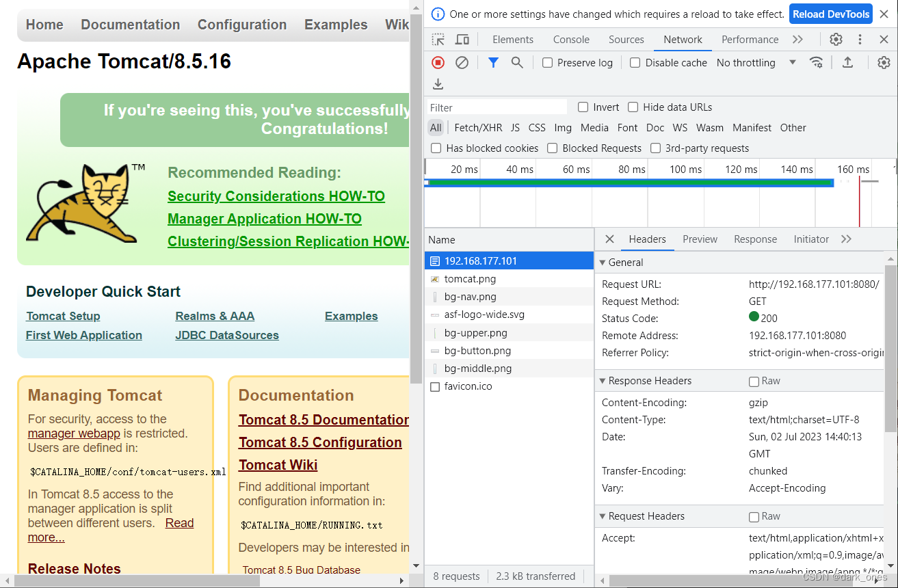Enable Preserve log checkbox
This screenshot has height=588, width=898.
pos(547,63)
